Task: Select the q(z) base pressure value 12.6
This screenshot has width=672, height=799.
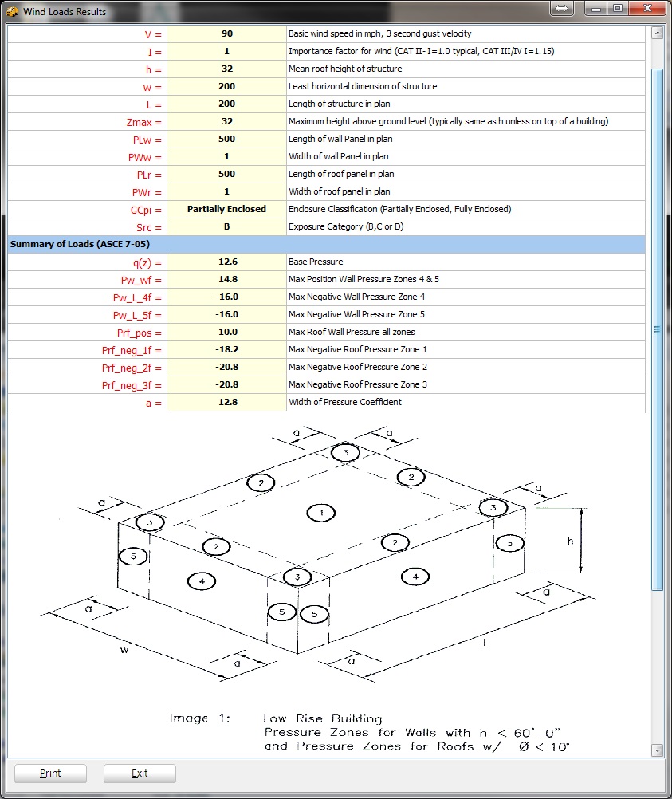Action: click(x=226, y=262)
